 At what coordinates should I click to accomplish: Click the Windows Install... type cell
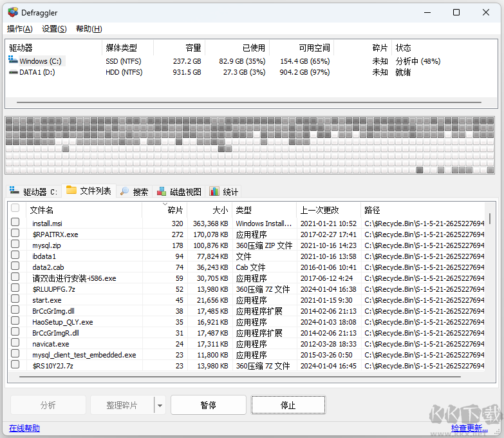click(263, 224)
